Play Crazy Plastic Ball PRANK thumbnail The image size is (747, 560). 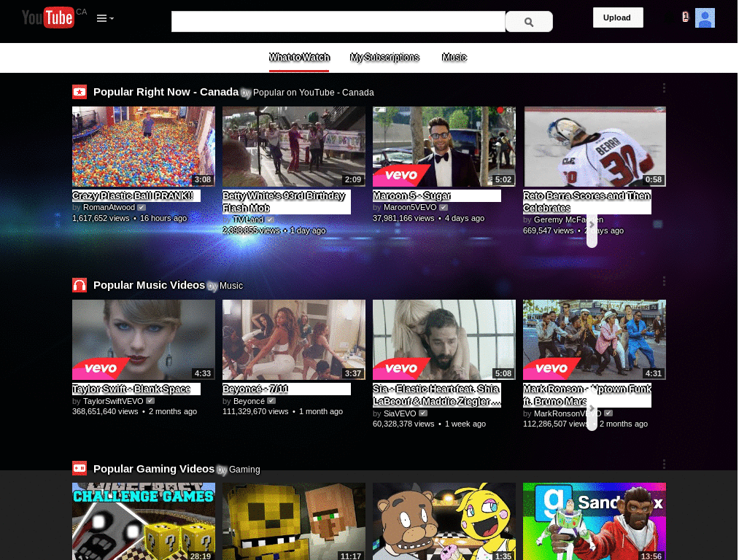click(x=144, y=147)
